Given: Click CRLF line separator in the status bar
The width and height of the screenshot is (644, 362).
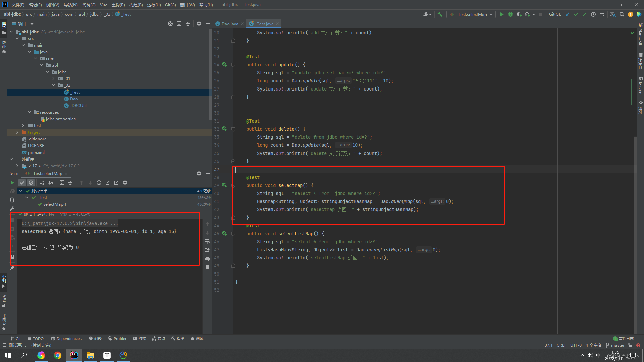Looking at the screenshot, I should [x=561, y=345].
